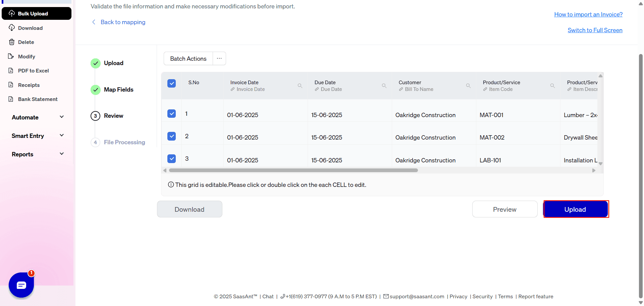The height and width of the screenshot is (306, 644).
Task: Click the Product/Service column search icon
Action: point(552,86)
